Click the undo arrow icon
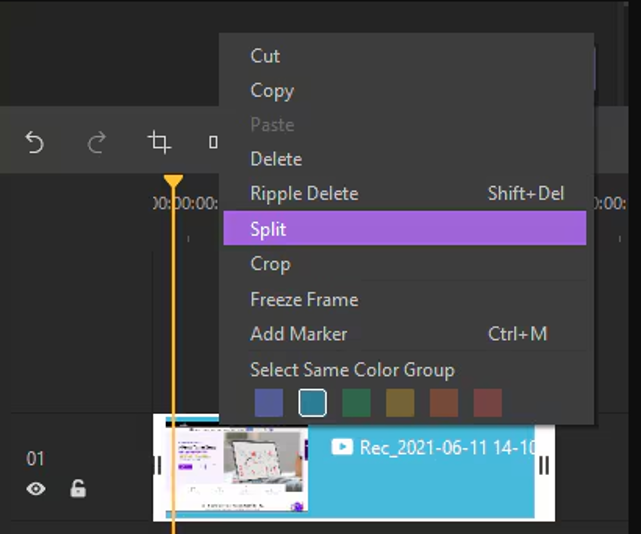 pyautogui.click(x=34, y=142)
